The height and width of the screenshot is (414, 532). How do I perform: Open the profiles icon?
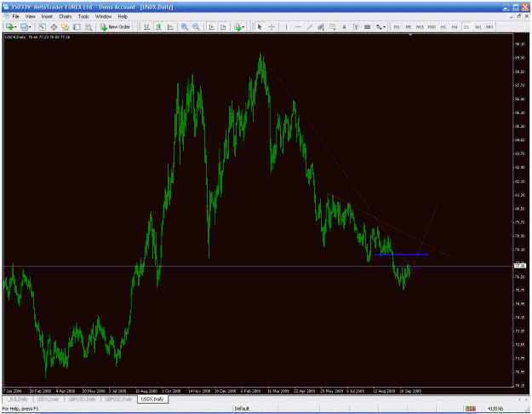click(24, 26)
